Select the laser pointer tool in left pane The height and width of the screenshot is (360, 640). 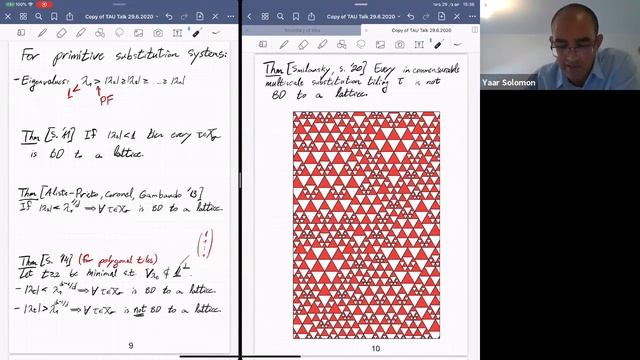[x=197, y=33]
